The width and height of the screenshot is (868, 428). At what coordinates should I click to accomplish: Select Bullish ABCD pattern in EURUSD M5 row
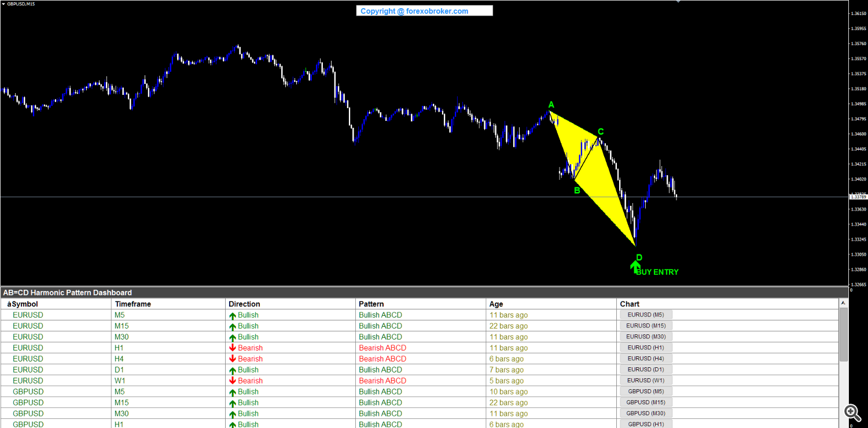380,315
